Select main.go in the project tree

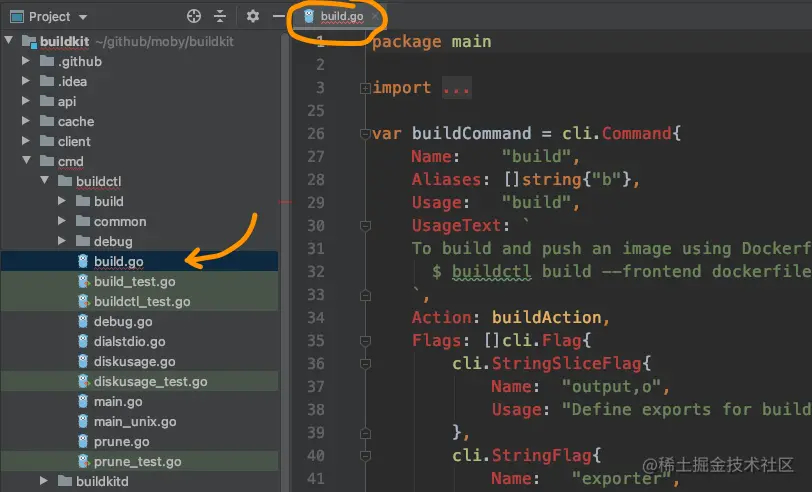tap(118, 402)
